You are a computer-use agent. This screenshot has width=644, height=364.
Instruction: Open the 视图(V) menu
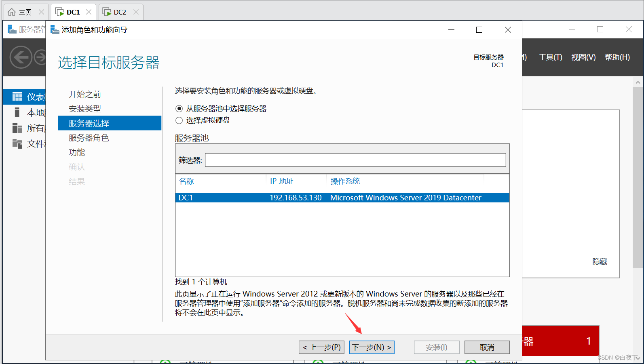pyautogui.click(x=583, y=57)
